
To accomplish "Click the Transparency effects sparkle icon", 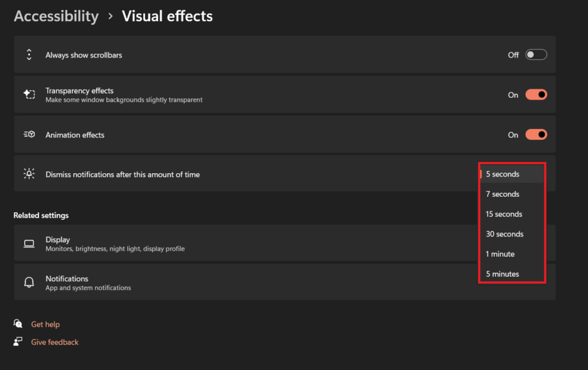I will tap(29, 94).
